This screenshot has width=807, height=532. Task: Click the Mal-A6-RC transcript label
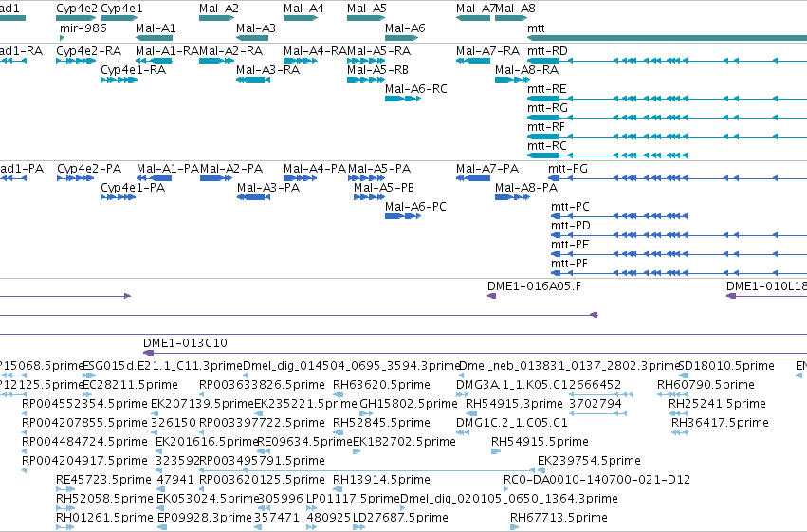tap(416, 89)
